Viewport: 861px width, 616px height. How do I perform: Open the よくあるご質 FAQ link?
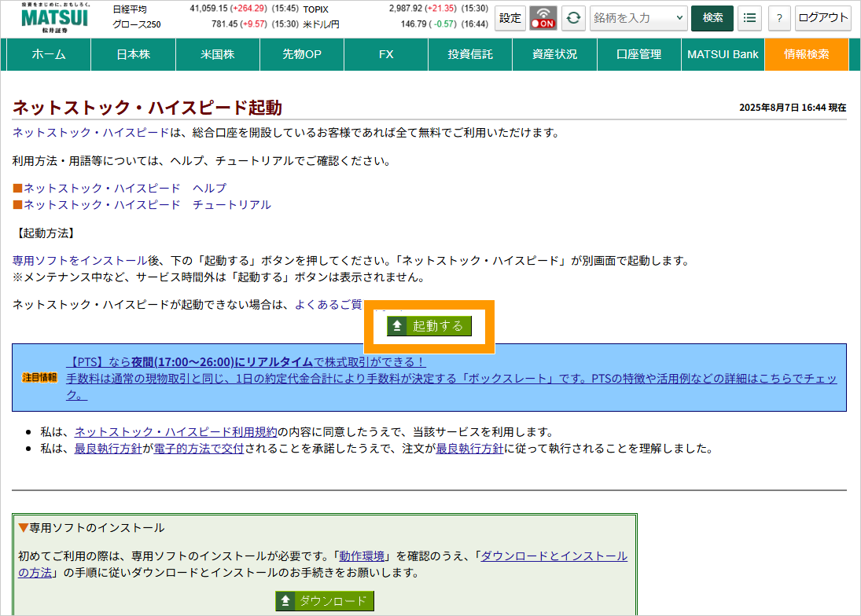tap(329, 304)
